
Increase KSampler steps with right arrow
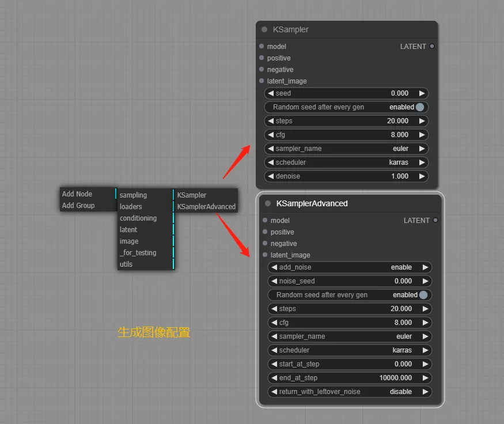pyautogui.click(x=422, y=121)
